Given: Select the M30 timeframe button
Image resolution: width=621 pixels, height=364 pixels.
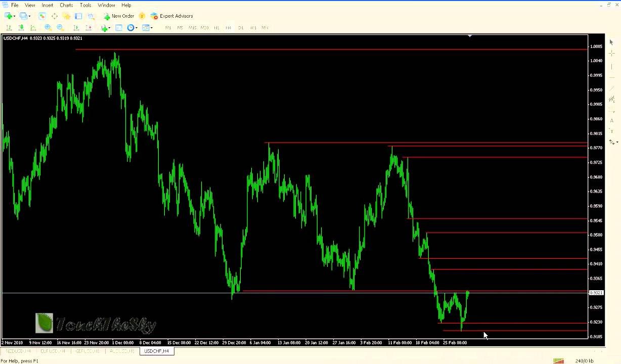Looking at the screenshot, I should pos(204,28).
